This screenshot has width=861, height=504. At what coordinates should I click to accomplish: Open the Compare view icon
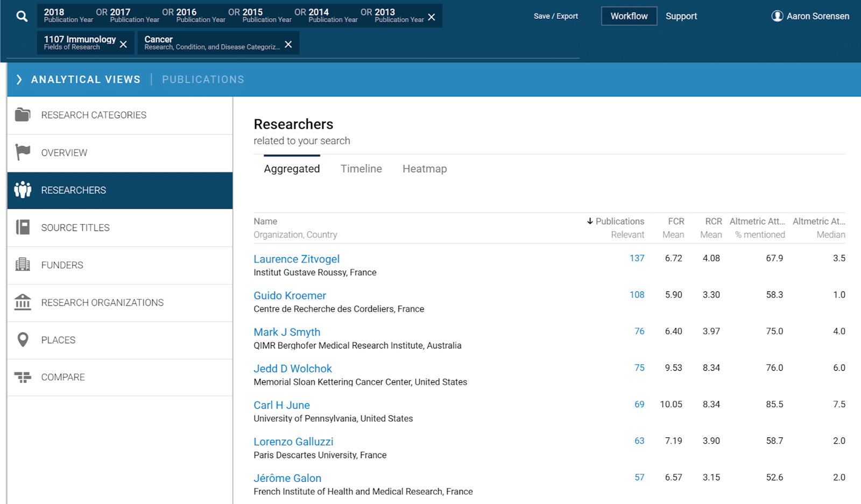coord(23,377)
